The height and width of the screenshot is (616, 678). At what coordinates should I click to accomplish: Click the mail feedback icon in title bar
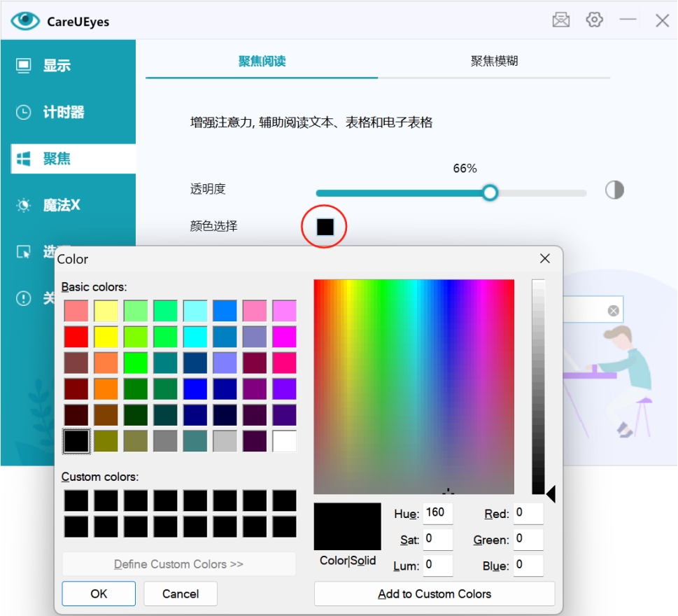[560, 20]
